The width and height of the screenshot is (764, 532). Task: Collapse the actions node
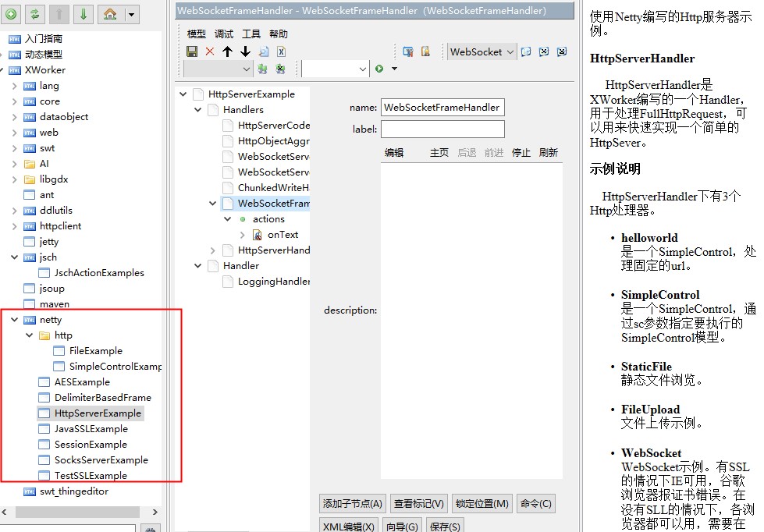click(x=228, y=219)
